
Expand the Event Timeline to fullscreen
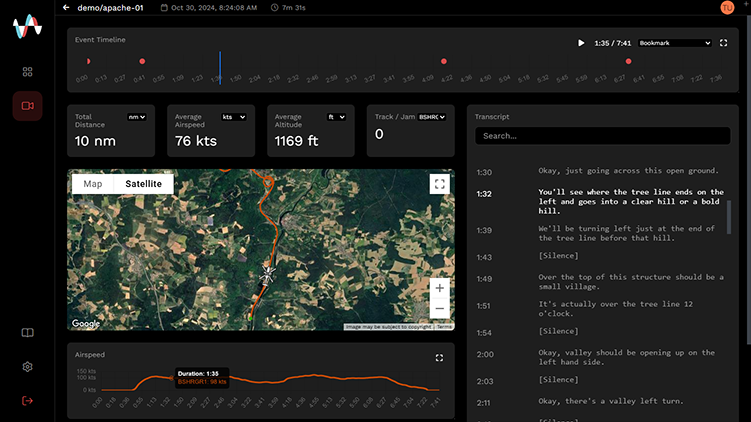tap(723, 43)
